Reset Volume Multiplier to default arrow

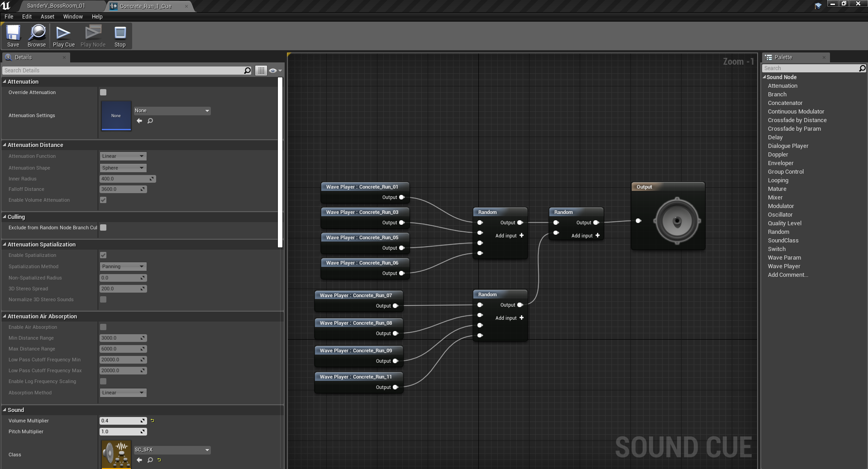pyautogui.click(x=153, y=421)
